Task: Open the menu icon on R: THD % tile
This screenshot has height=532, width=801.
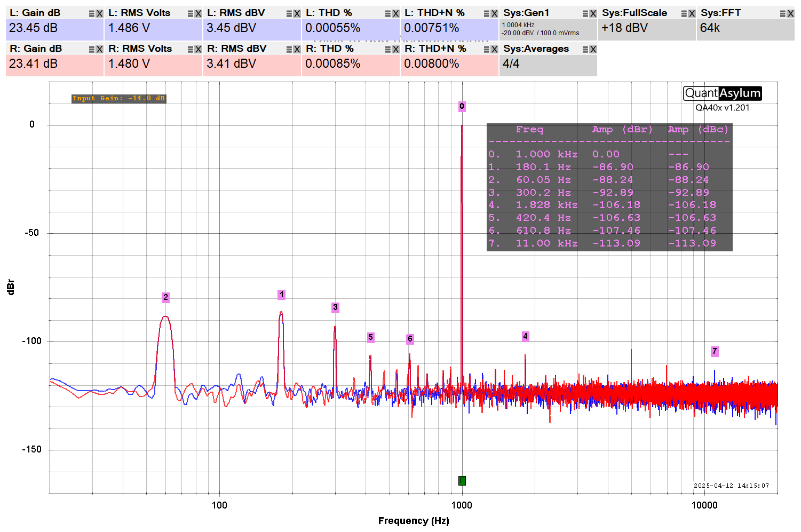Action: [388, 50]
